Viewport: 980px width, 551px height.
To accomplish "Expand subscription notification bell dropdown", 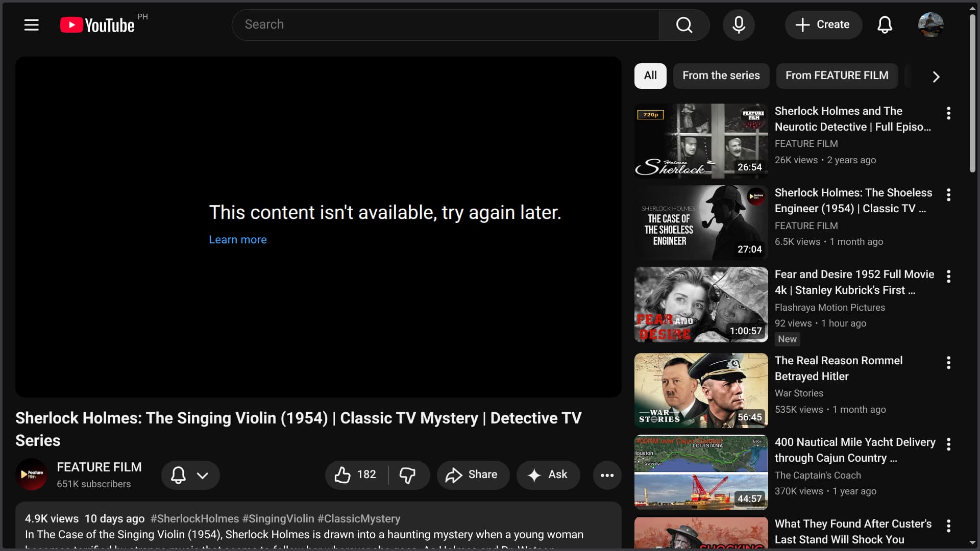I will click(x=190, y=475).
